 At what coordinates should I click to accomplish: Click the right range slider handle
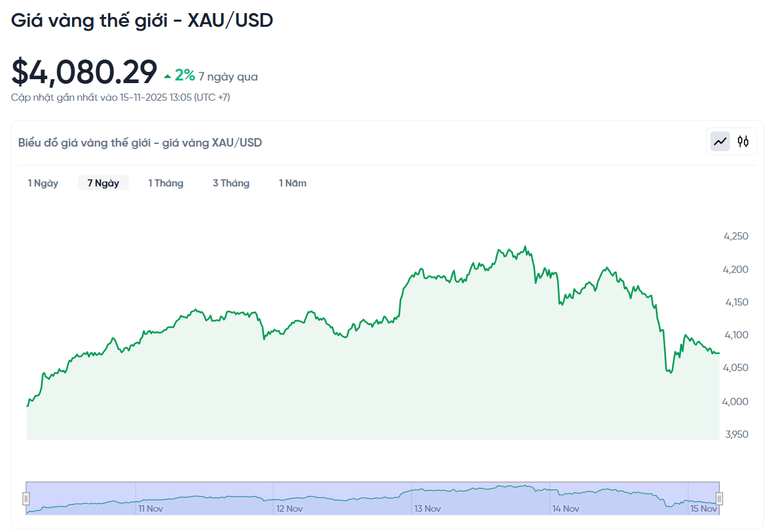tap(720, 497)
